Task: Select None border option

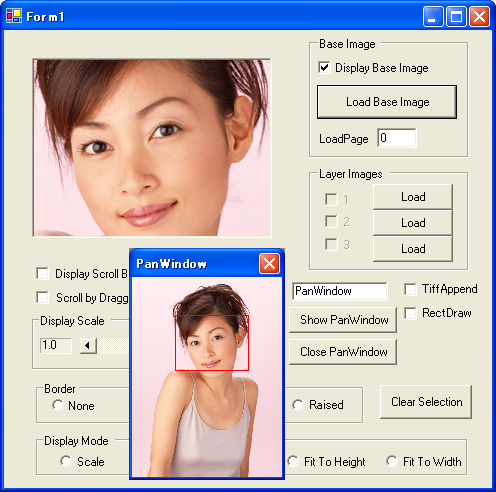Action: point(58,405)
